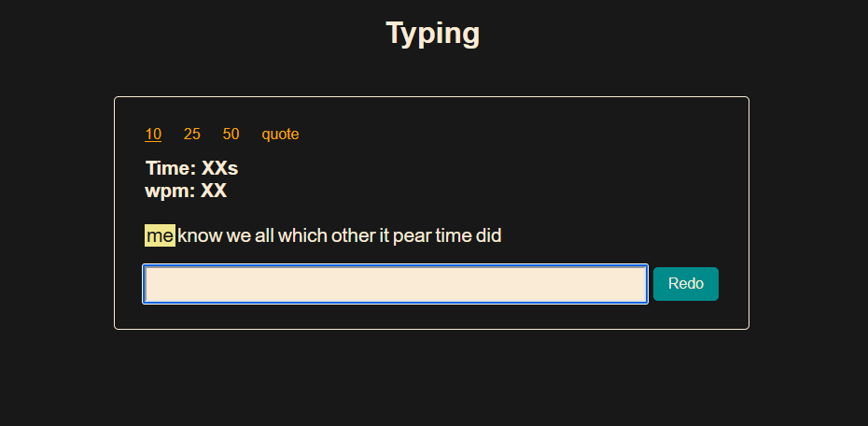
Task: Click the word "other" in the prompt
Action: tap(353, 236)
